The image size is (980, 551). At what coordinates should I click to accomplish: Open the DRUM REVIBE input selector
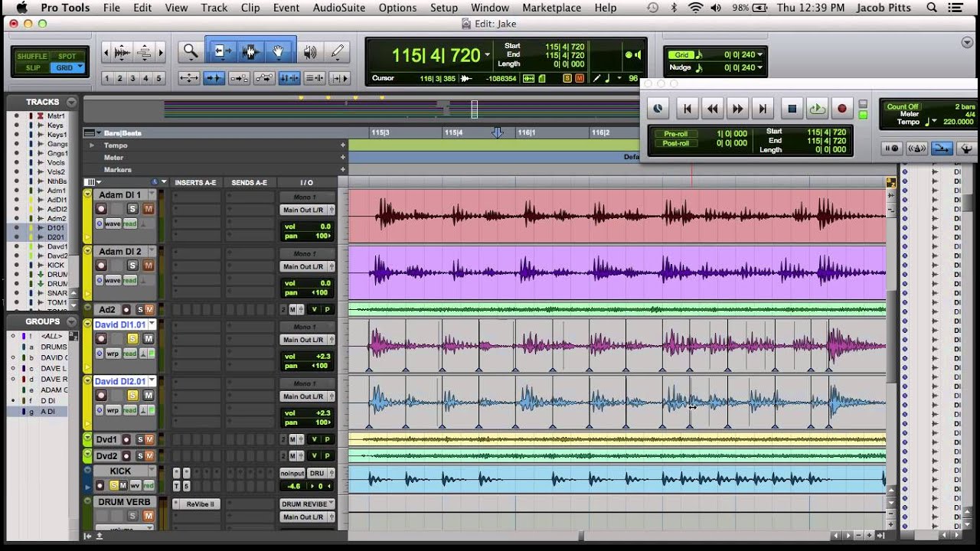pyautogui.click(x=307, y=504)
